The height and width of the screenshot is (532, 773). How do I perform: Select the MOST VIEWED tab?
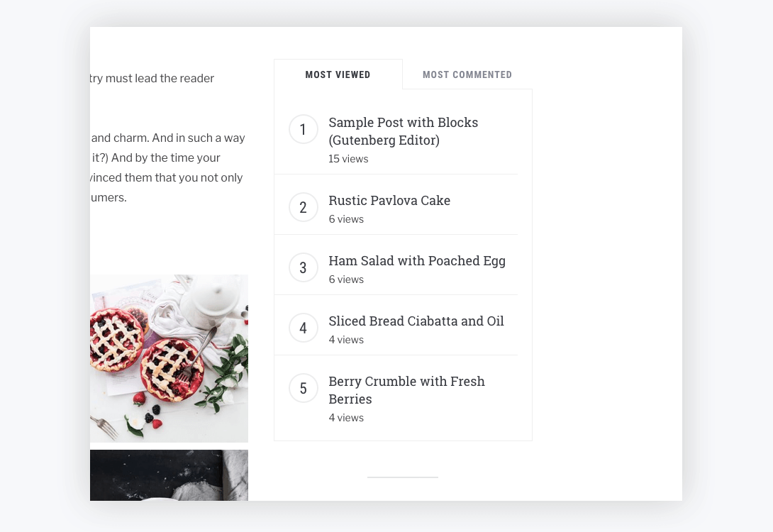(x=338, y=74)
